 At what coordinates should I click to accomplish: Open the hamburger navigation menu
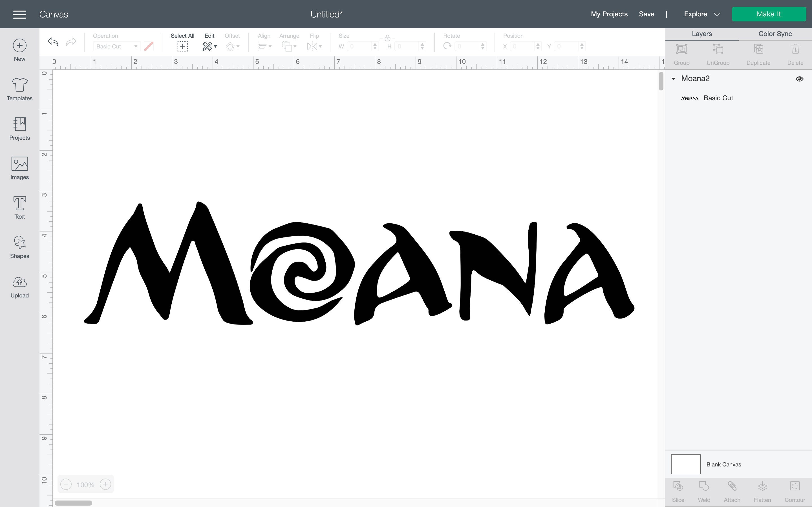click(19, 14)
